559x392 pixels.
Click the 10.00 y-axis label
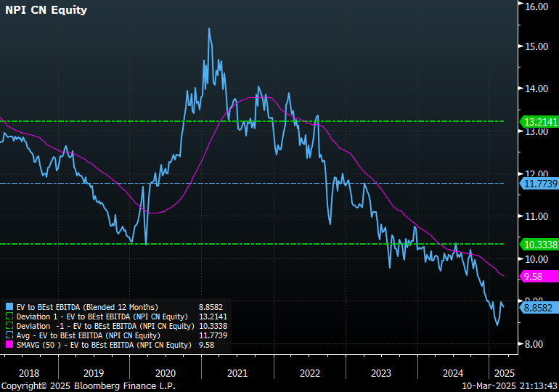pyautogui.click(x=536, y=259)
